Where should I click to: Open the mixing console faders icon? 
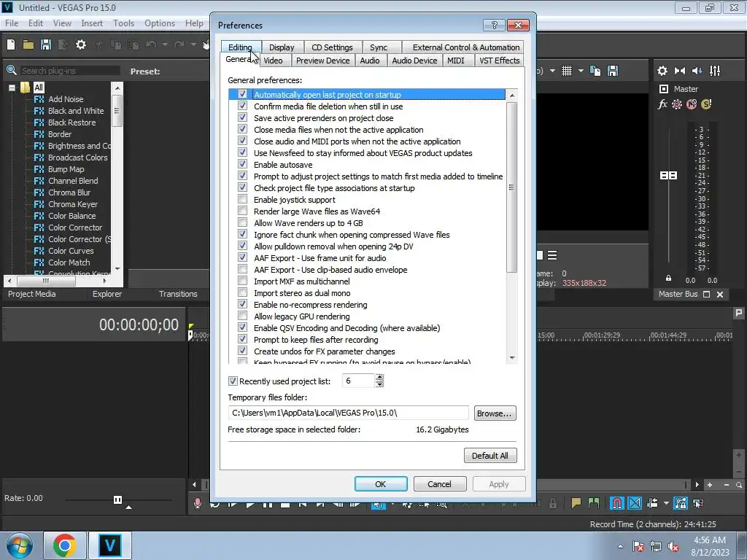[715, 71]
